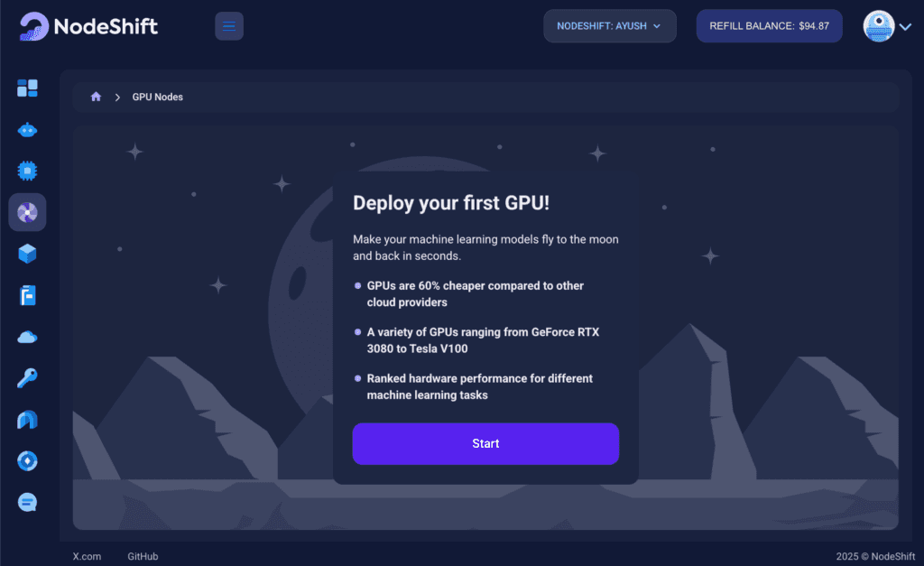Click the user avatar picture
924x566 pixels.
(879, 26)
